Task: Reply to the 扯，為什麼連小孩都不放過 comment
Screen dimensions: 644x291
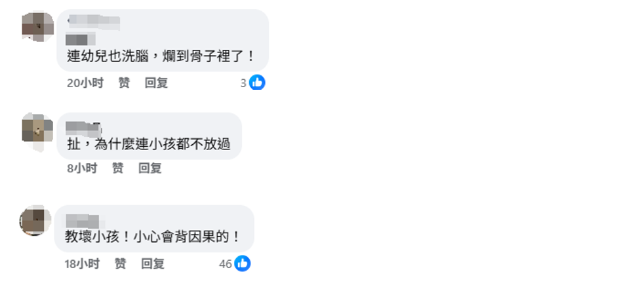Action: point(150,168)
